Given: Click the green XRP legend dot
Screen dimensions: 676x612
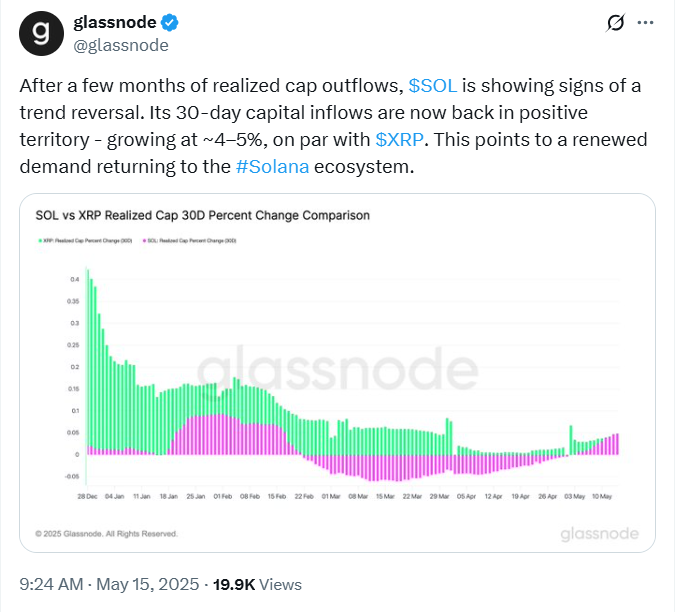Looking at the screenshot, I should [38, 241].
